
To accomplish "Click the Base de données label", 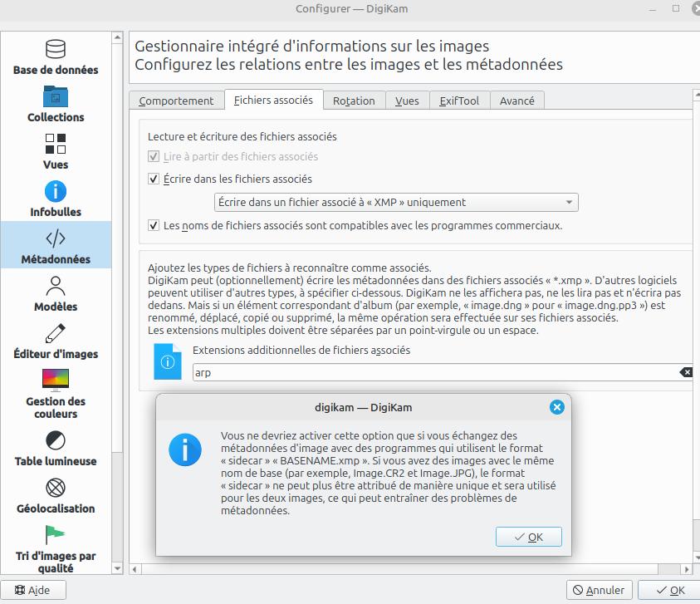I will pos(56,70).
